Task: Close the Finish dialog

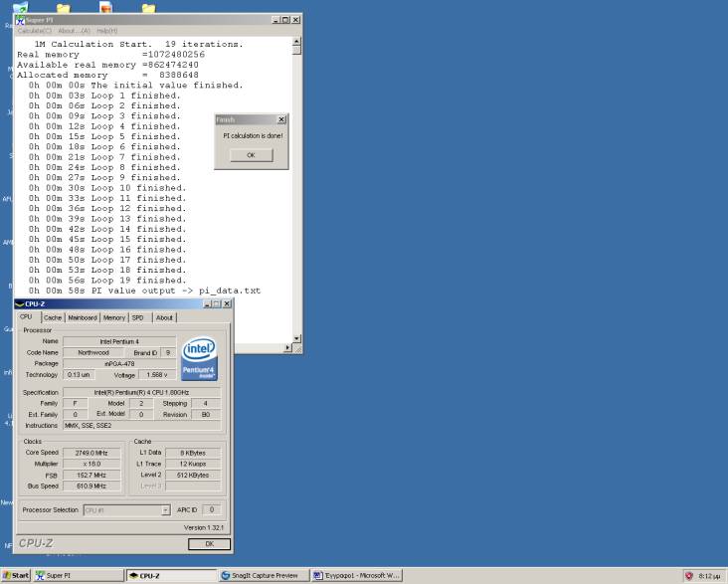Action: pos(281,119)
